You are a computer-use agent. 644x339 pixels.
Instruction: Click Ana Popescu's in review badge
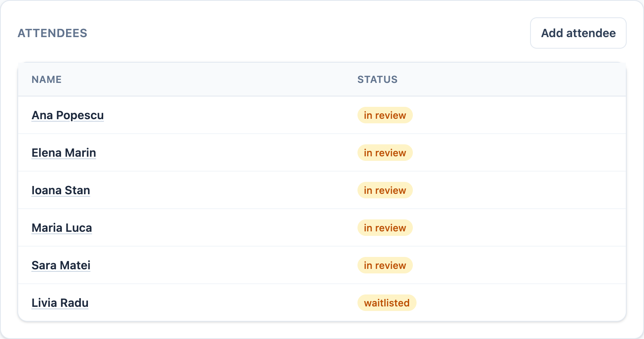coord(385,115)
